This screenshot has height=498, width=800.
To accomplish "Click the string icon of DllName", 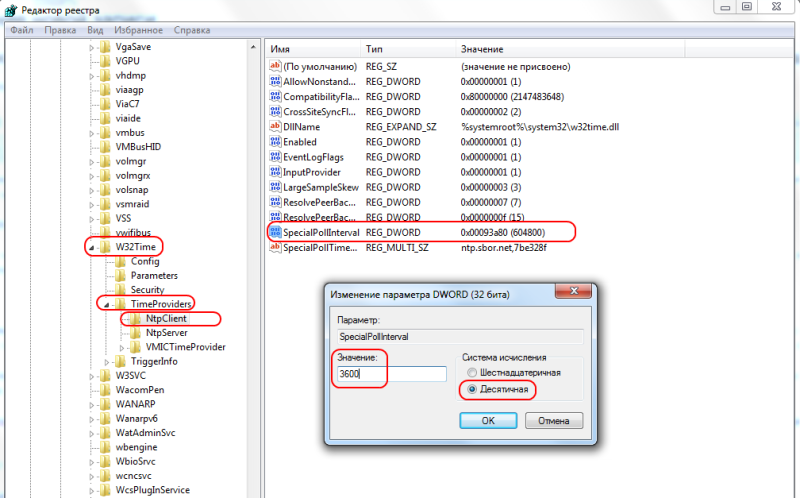I will 276,127.
